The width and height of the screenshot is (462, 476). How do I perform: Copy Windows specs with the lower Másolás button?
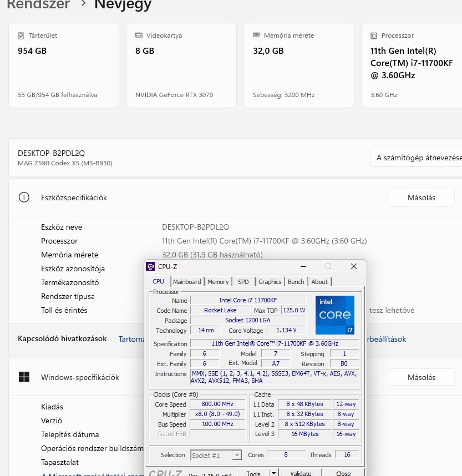pyautogui.click(x=422, y=377)
